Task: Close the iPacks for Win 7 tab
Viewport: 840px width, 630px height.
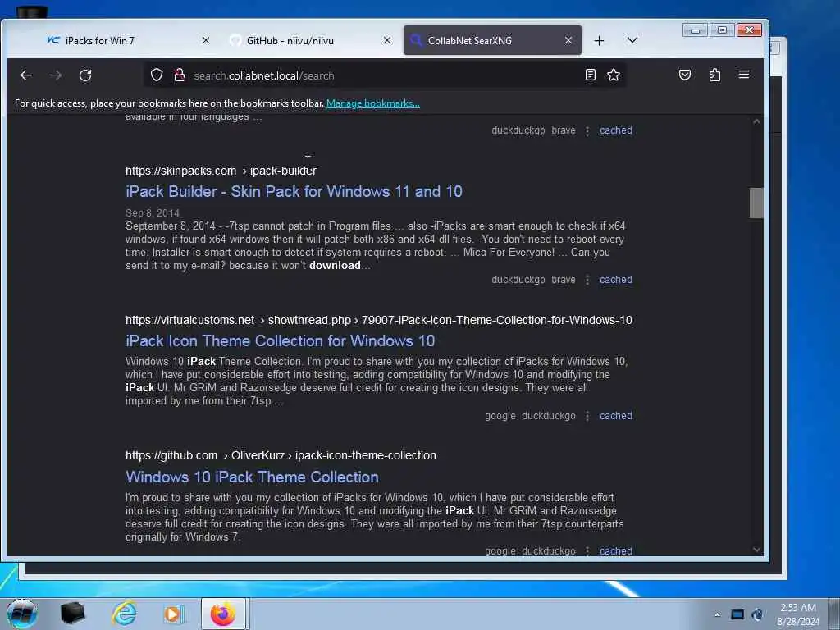Action: 206,40
